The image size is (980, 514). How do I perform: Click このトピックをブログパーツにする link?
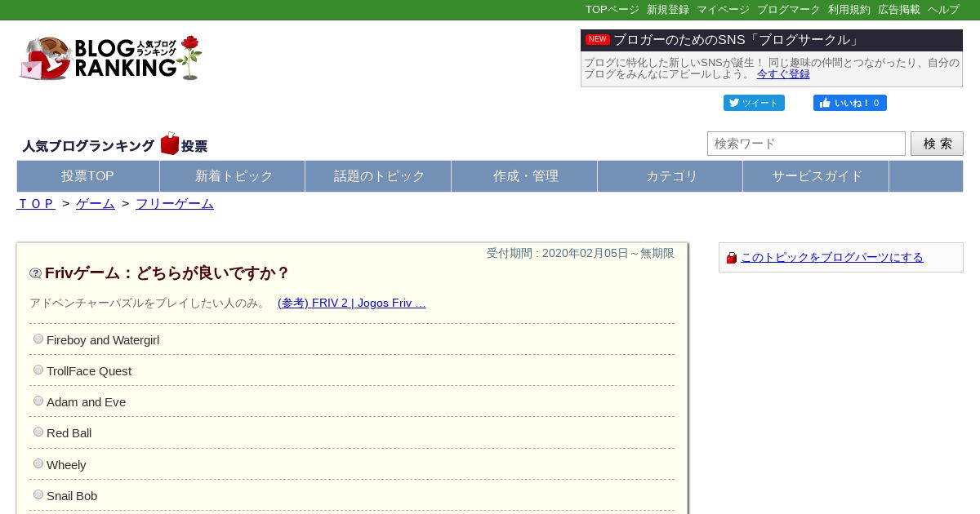(832, 257)
